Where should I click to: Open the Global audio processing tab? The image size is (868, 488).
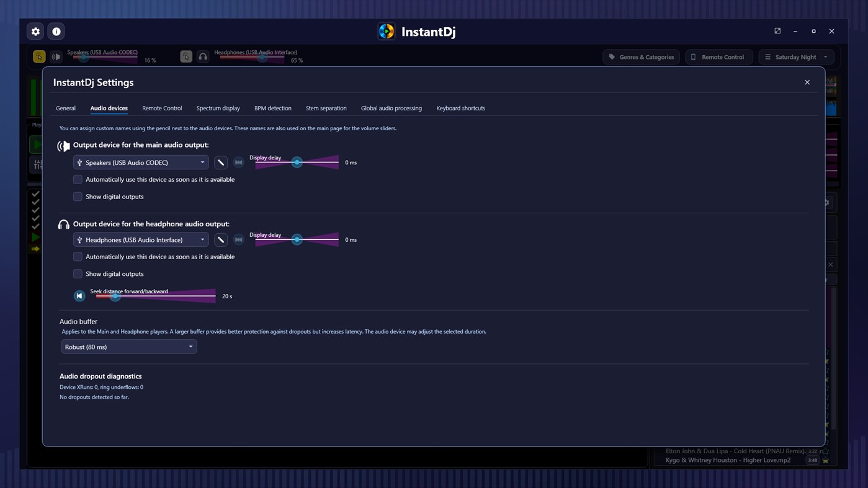coord(391,109)
